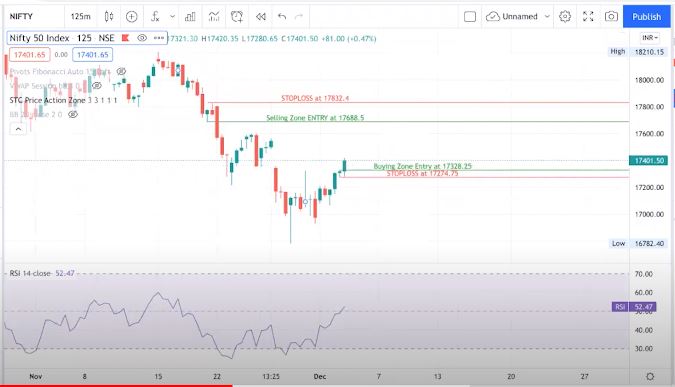Toggle eye icon for Pivots Fibonacci indicator
The height and width of the screenshot is (387, 675).
pyautogui.click(x=121, y=71)
